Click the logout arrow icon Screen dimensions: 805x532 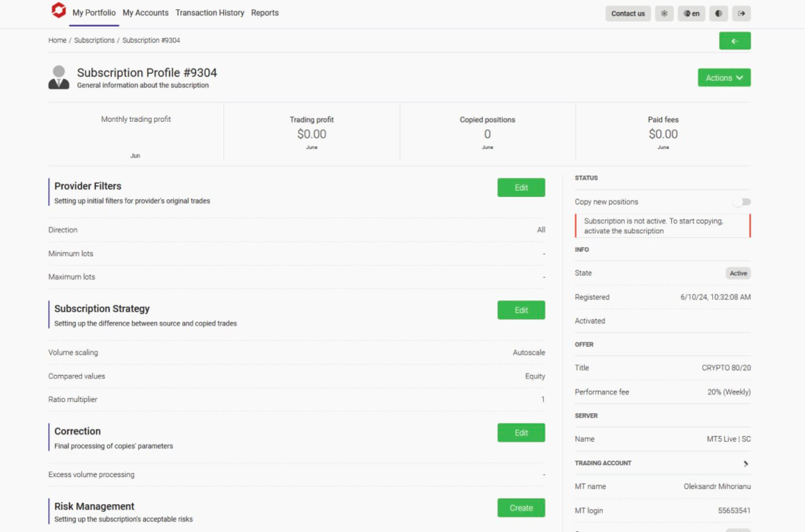tap(741, 13)
